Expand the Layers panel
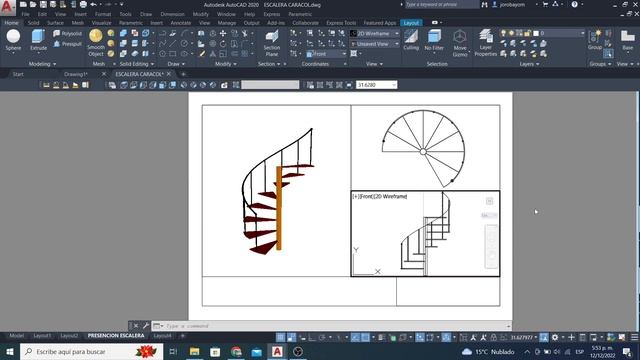 [x=529, y=64]
